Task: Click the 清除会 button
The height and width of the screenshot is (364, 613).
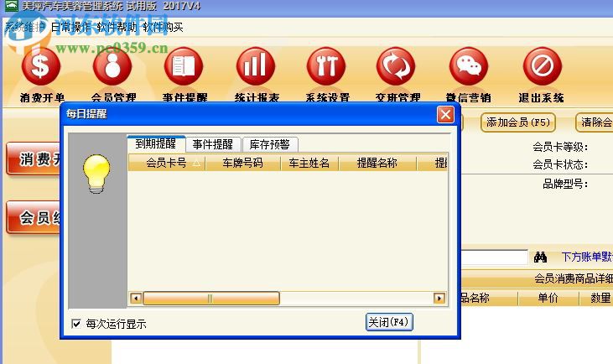Action: [595, 122]
